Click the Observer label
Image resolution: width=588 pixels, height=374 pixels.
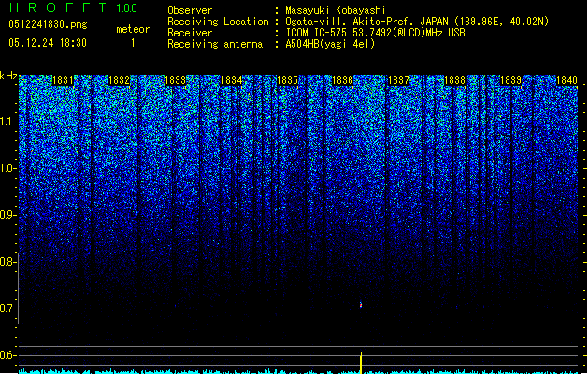pos(190,10)
